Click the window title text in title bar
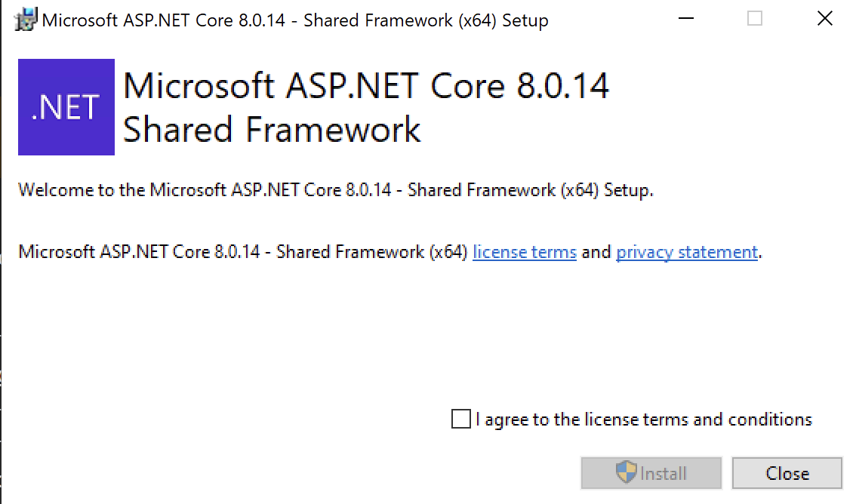 (x=295, y=20)
